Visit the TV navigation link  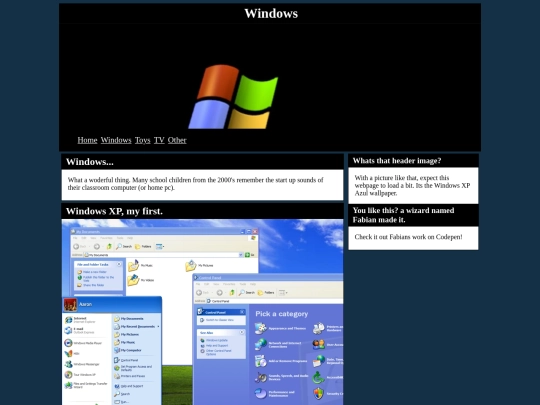tap(159, 140)
